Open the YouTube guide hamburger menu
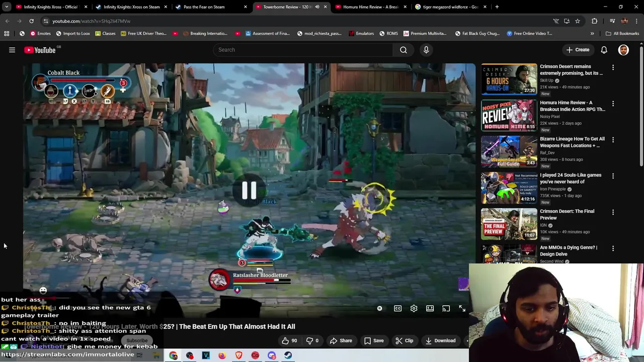Screen dimensions: 644x362 [x=12, y=50]
